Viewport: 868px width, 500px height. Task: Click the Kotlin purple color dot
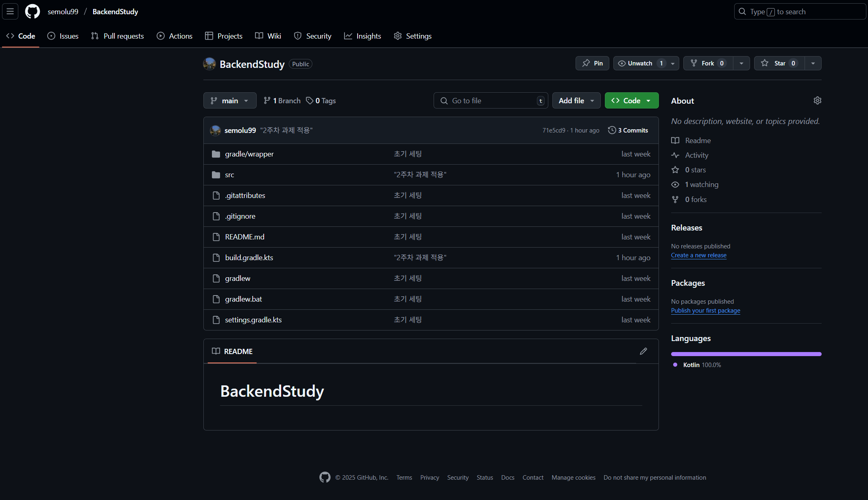(675, 365)
